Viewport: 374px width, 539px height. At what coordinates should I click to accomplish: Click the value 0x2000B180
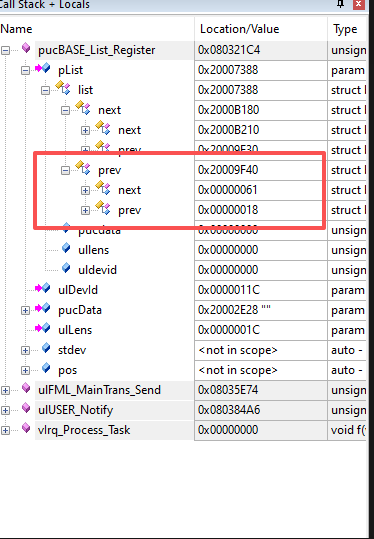(x=229, y=110)
